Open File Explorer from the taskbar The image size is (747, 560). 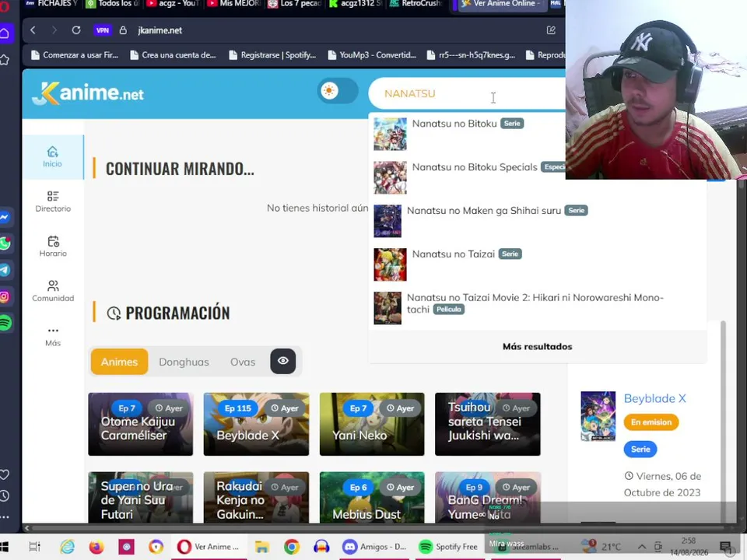(x=262, y=547)
